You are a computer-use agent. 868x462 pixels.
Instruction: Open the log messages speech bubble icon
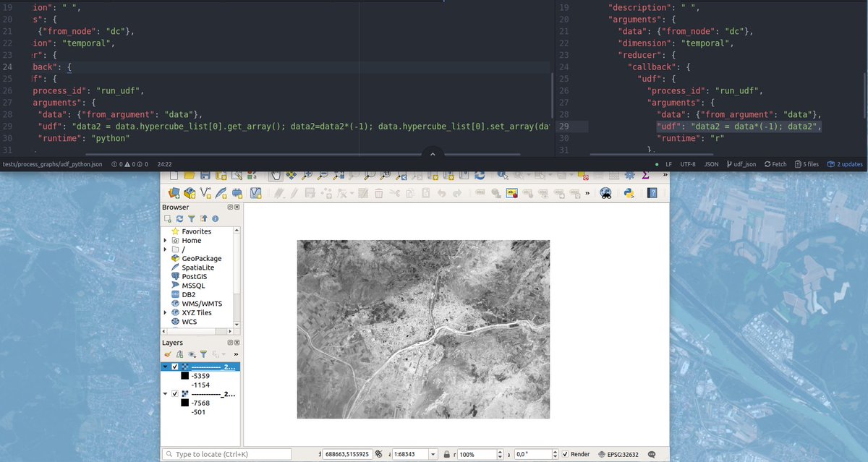click(x=652, y=454)
